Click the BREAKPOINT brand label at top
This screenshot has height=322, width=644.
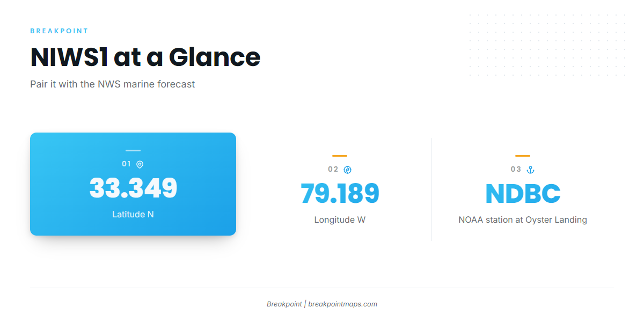59,31
